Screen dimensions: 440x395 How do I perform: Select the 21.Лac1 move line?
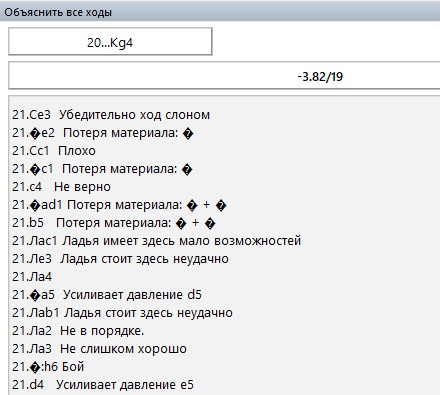(156, 241)
